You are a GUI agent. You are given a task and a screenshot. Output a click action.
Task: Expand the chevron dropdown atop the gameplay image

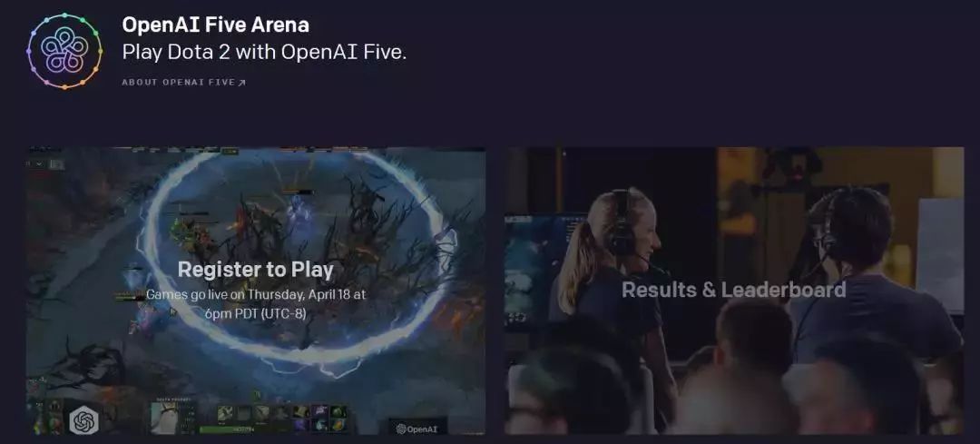pos(39,163)
